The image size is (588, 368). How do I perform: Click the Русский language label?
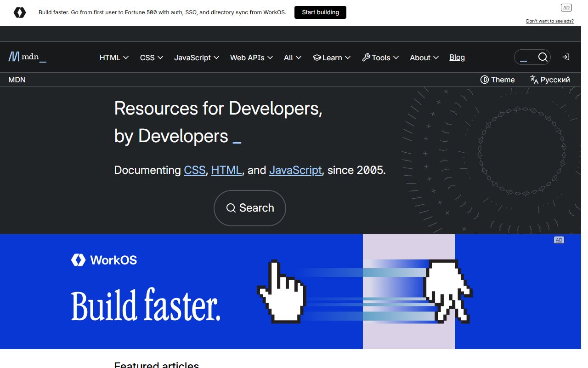(555, 80)
